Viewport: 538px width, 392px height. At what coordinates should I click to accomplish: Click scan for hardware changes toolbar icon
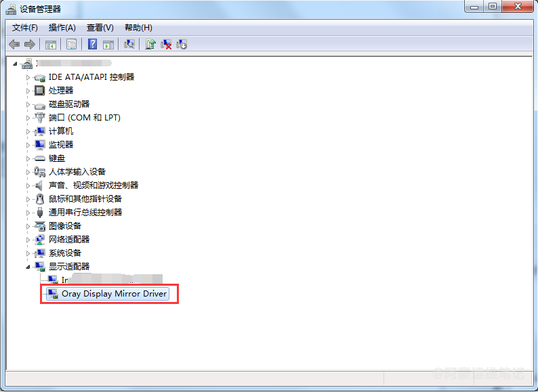[129, 44]
